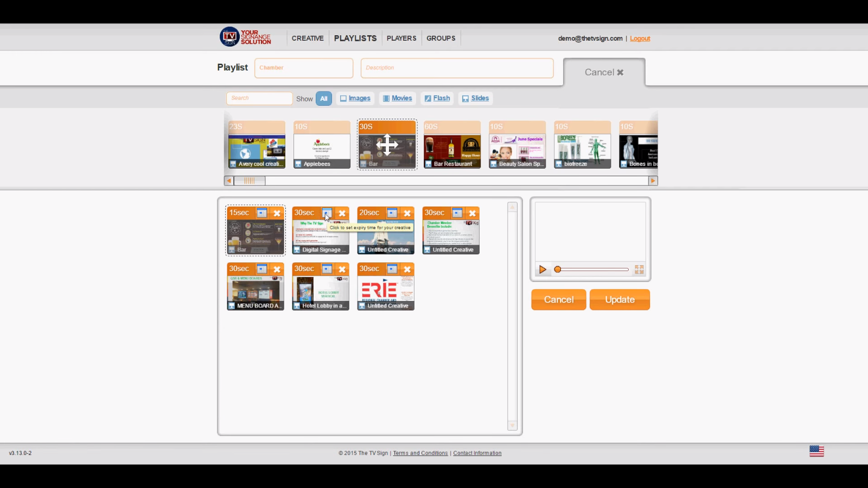Set expiry time for the Digital Signage creative
868x488 pixels.
coord(328,213)
